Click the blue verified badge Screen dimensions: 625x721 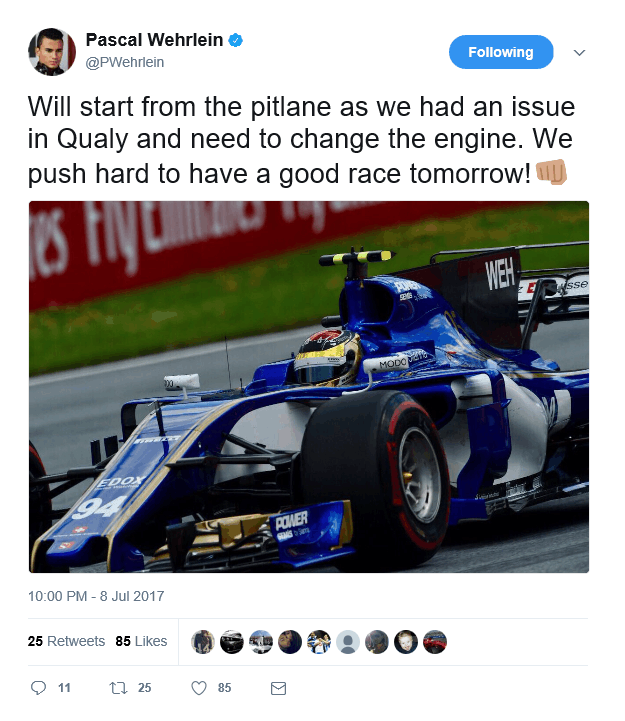235,40
